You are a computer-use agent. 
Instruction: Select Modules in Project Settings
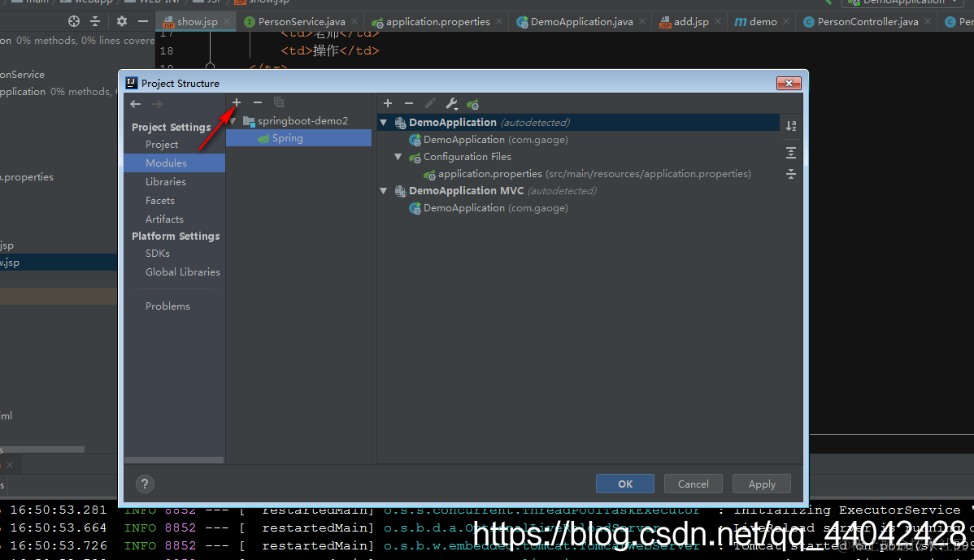175,163
